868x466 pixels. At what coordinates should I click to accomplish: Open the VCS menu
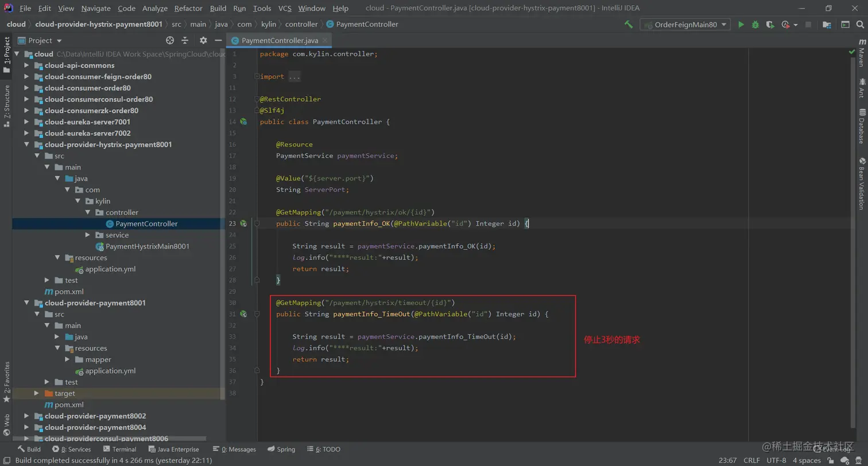tap(285, 8)
